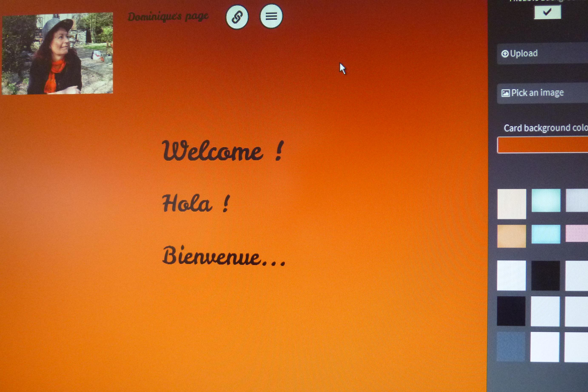The image size is (588, 392).
Task: Pick the pink color swatch
Action: click(577, 233)
